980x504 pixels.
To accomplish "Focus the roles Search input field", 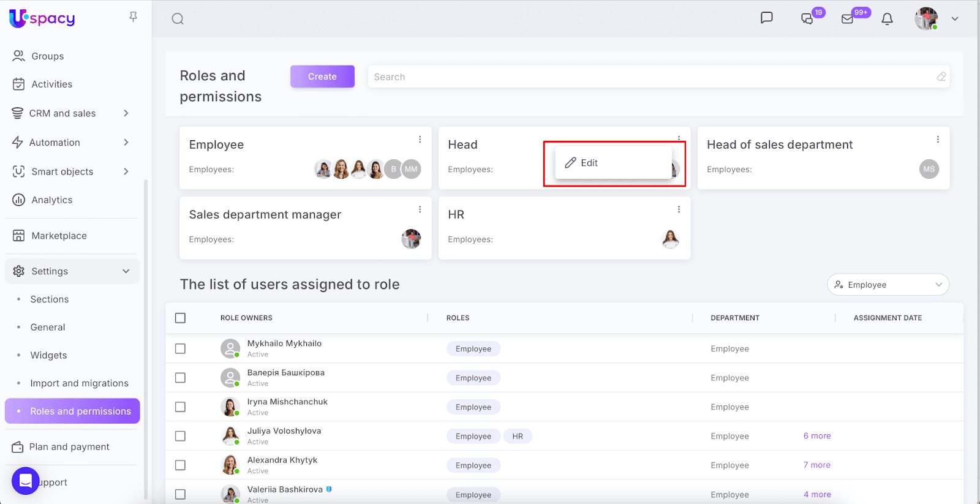I will [x=649, y=77].
